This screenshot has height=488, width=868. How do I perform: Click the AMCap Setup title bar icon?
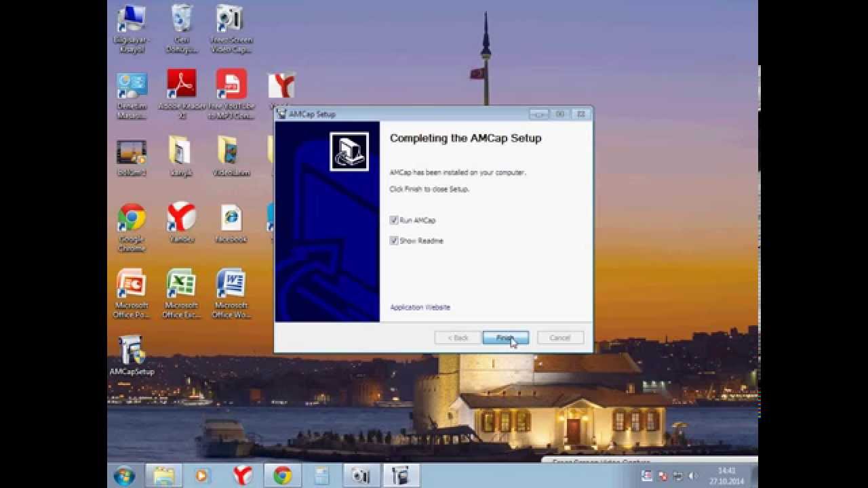click(x=282, y=114)
